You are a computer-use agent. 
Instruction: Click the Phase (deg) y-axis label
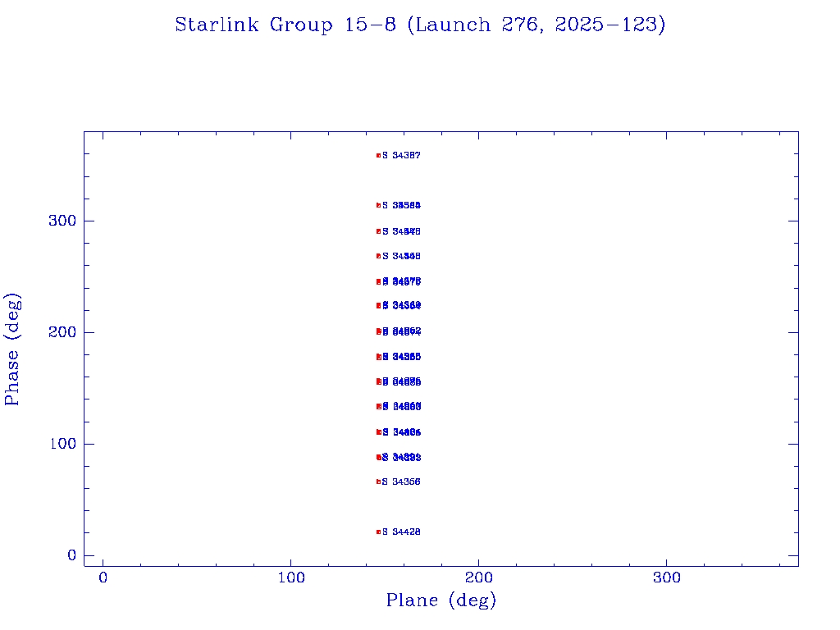[x=13, y=349]
